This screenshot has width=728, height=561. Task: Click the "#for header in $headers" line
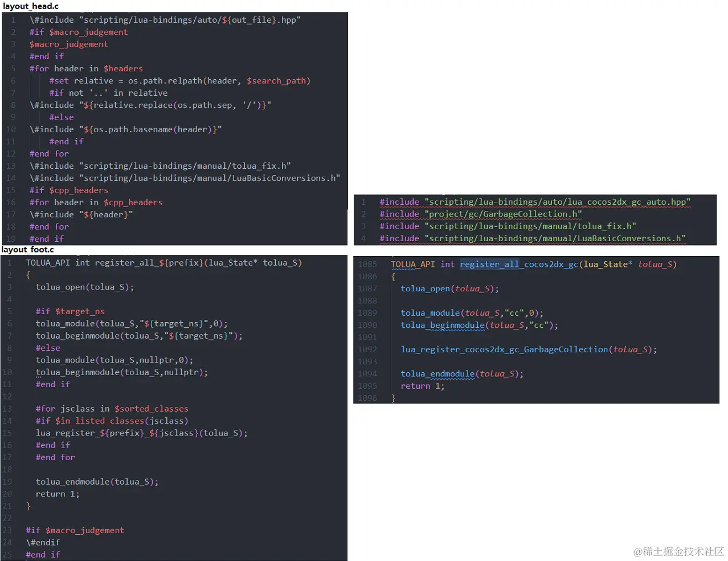(86, 68)
